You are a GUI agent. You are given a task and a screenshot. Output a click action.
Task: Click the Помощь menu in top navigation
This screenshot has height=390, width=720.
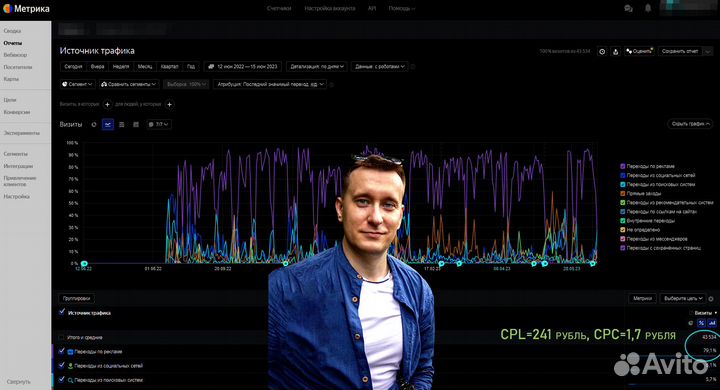click(x=402, y=9)
